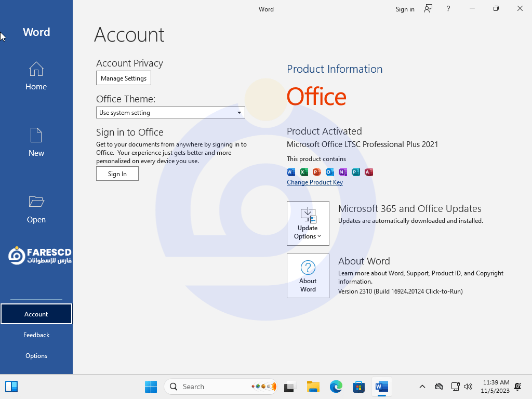The height and width of the screenshot is (399, 532).
Task: Restore down the Word window
Action: pyautogui.click(x=496, y=8)
